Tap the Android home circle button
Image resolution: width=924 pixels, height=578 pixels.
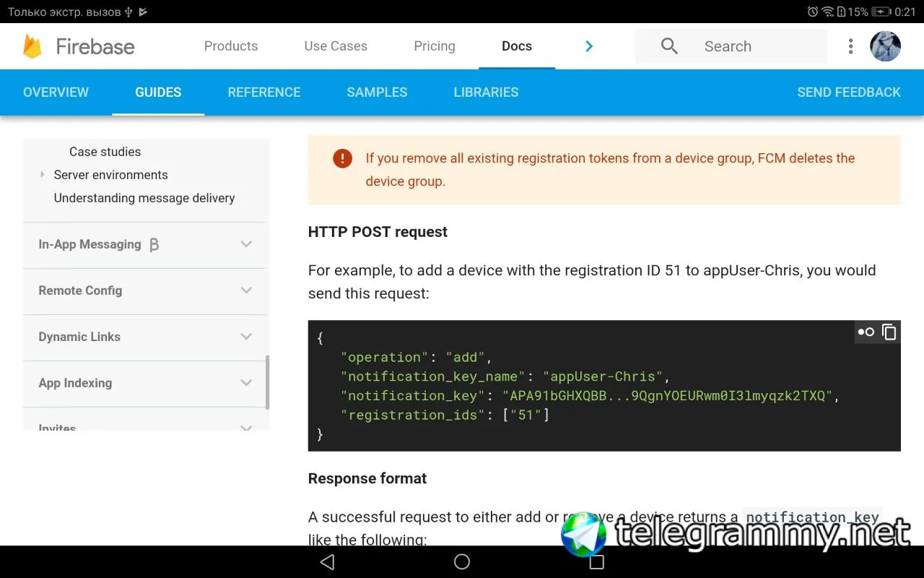pyautogui.click(x=462, y=562)
